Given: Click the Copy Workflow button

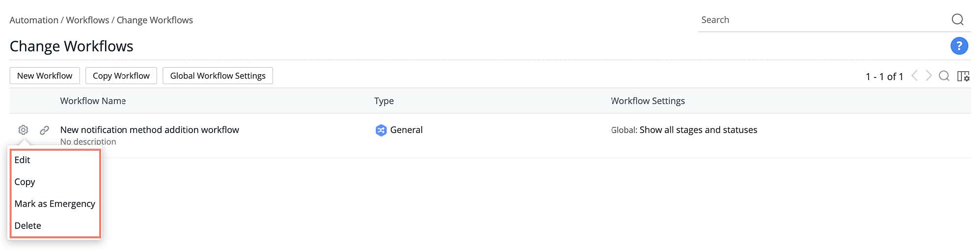Looking at the screenshot, I should (121, 76).
